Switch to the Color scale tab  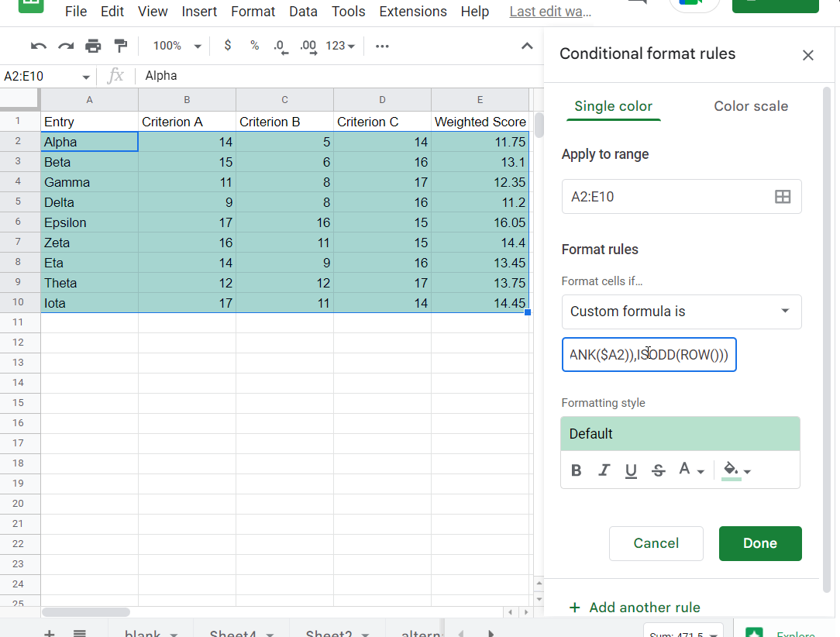pos(751,106)
